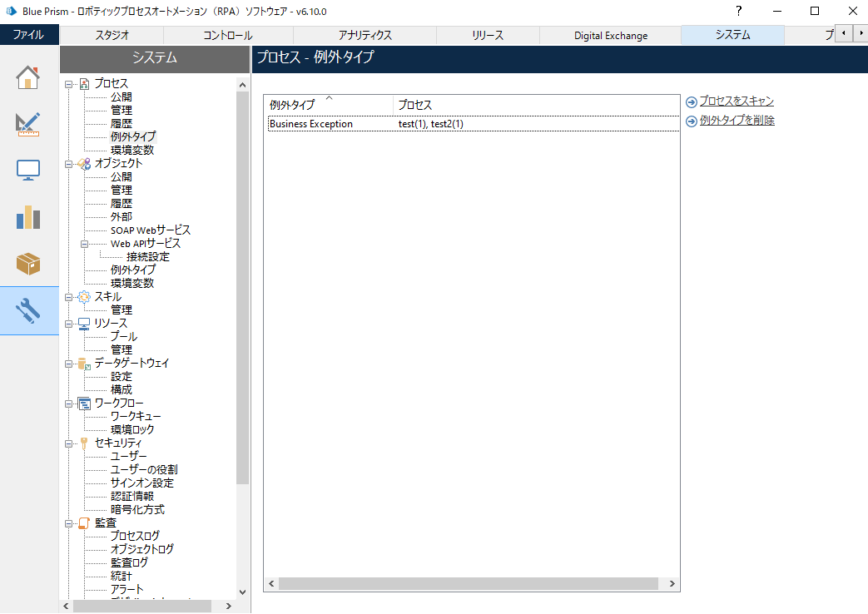868x614 pixels.
Task: Collapse the データゲートウェイ tree node
Action: (x=68, y=364)
